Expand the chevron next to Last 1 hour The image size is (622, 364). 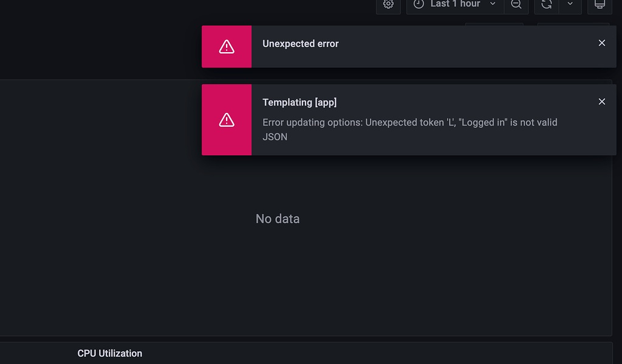493,4
